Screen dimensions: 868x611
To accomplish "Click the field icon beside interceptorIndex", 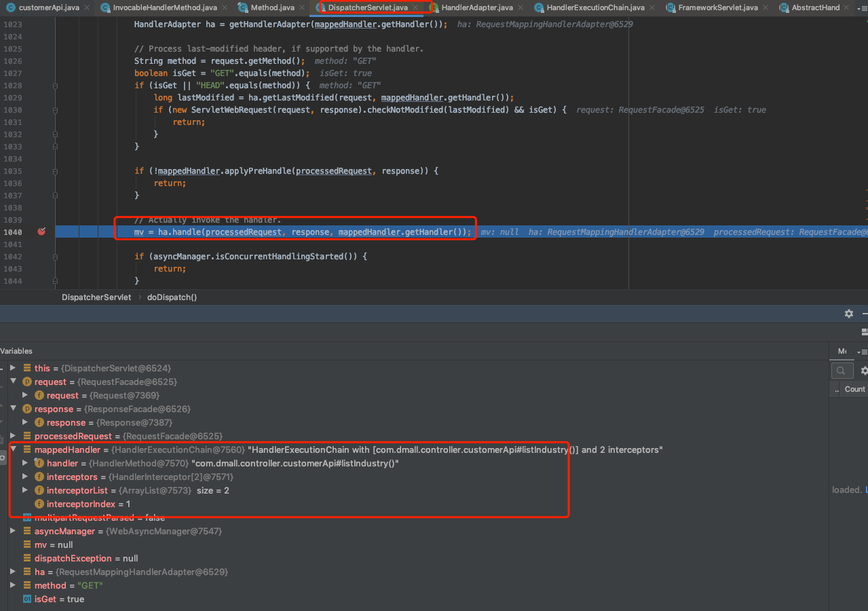I will click(39, 504).
